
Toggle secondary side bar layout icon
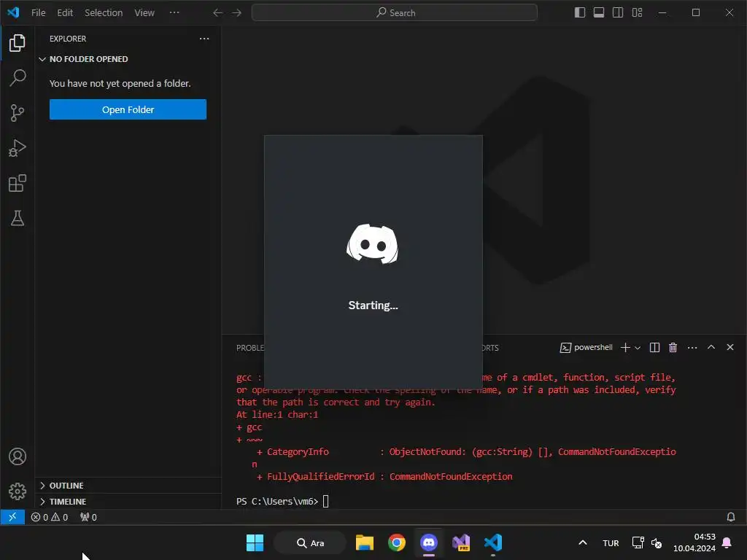(618, 13)
